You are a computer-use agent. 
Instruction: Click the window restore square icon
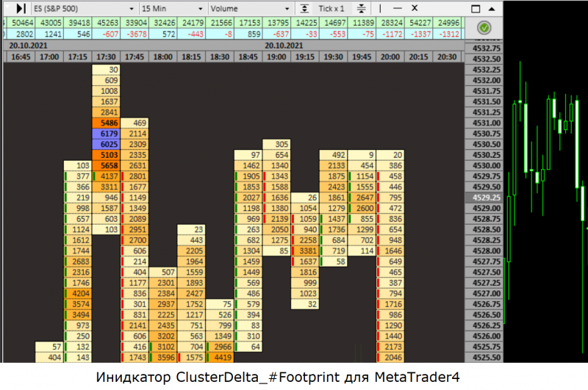pyautogui.click(x=475, y=10)
